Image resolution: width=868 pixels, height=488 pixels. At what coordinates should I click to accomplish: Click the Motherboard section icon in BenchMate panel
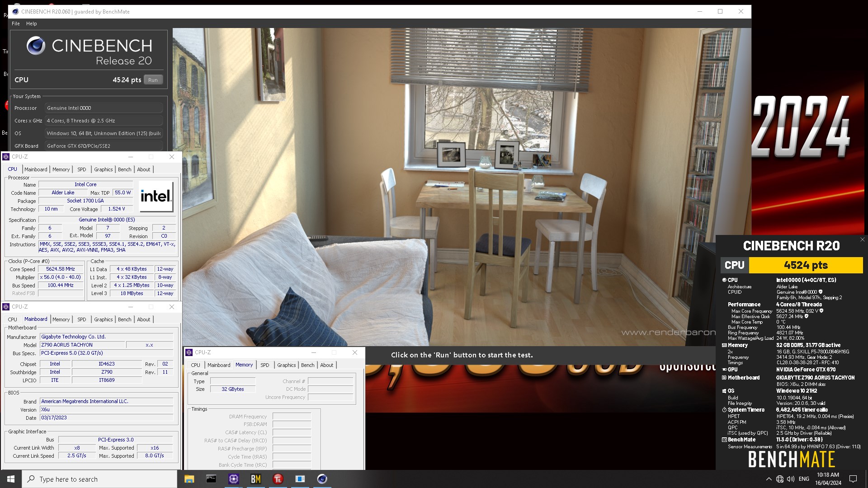[x=724, y=378]
